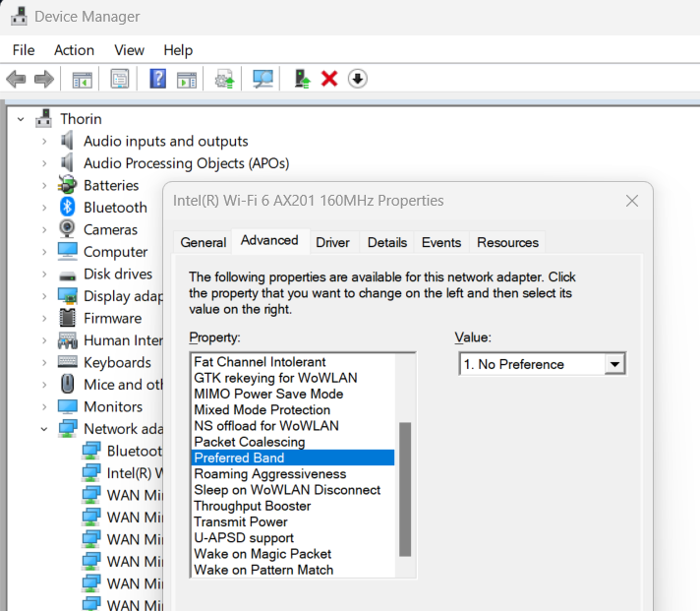Click the Mice category mouse icon
The width and height of the screenshot is (700, 611).
[x=68, y=384]
